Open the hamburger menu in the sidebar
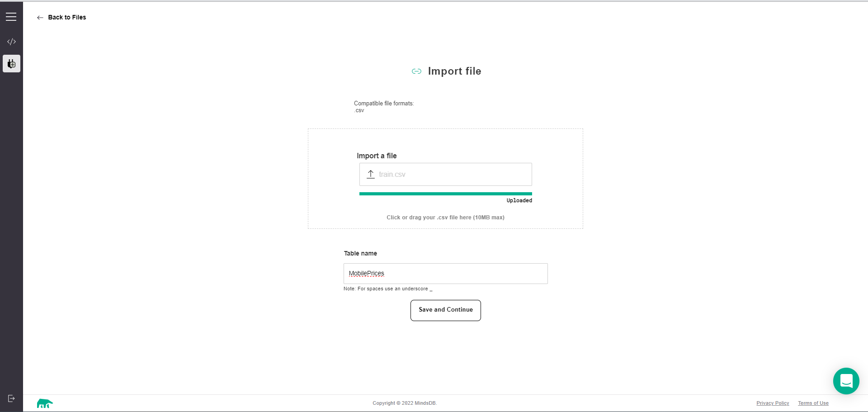This screenshot has height=412, width=868. coord(11,17)
